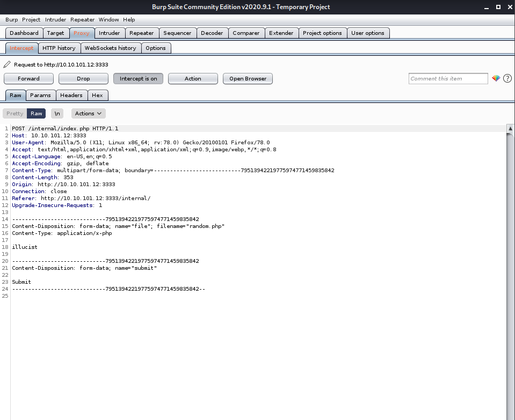Click the Connection: close line
The width and height of the screenshot is (515, 420).
[39, 191]
